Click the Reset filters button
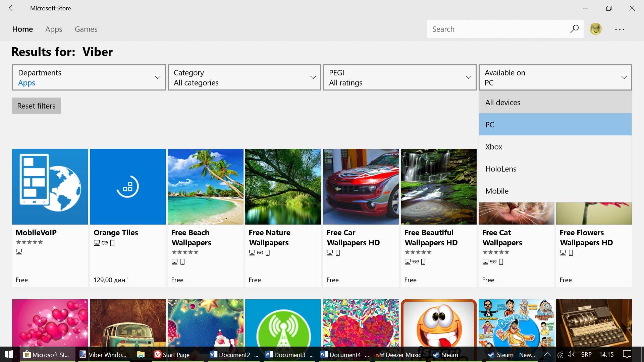 click(36, 106)
